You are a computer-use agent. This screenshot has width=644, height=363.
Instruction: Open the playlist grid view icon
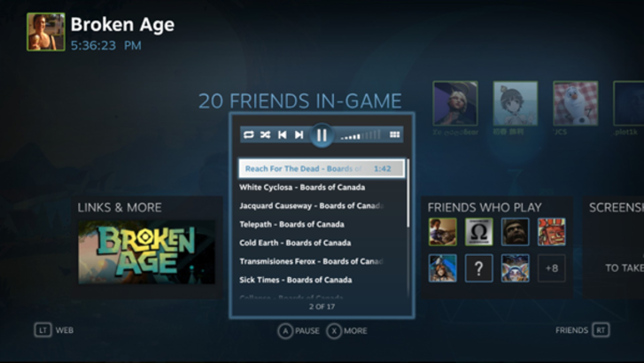[x=394, y=135]
